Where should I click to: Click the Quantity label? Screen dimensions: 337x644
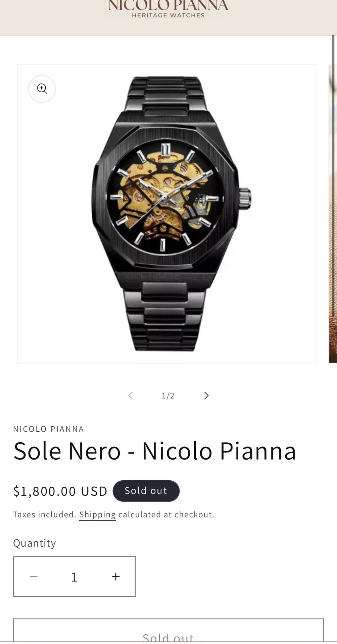[x=35, y=543]
